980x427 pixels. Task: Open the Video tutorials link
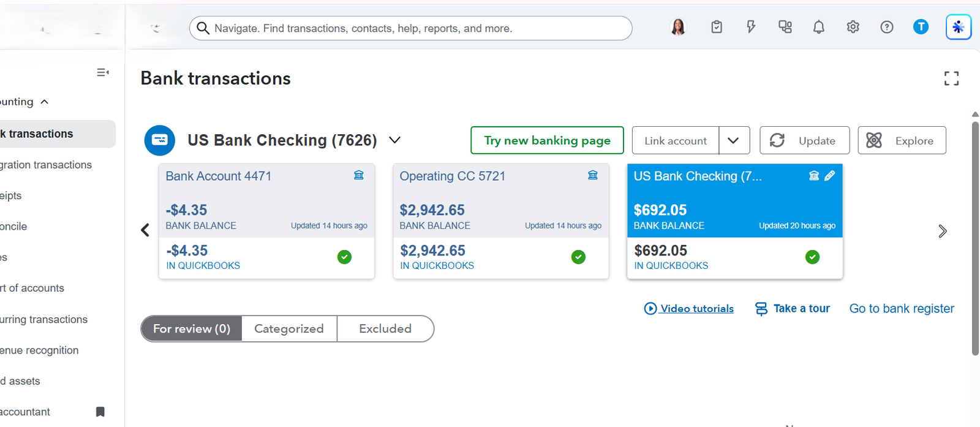[x=689, y=308]
